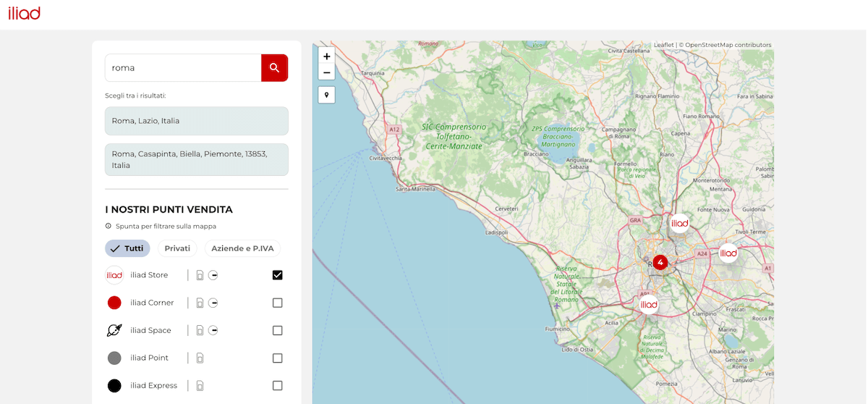Choose result 'Roma, Casapinta, Biella, Piemonte'
Viewport: 868px width, 404px height.
pos(197,159)
